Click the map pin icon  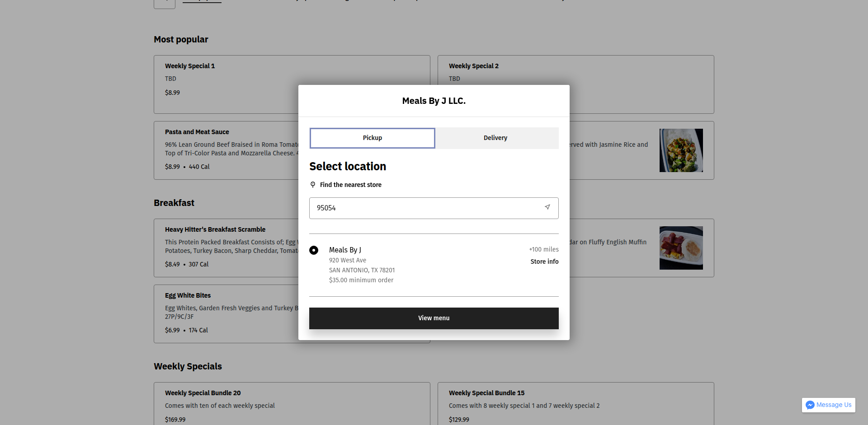tap(313, 185)
